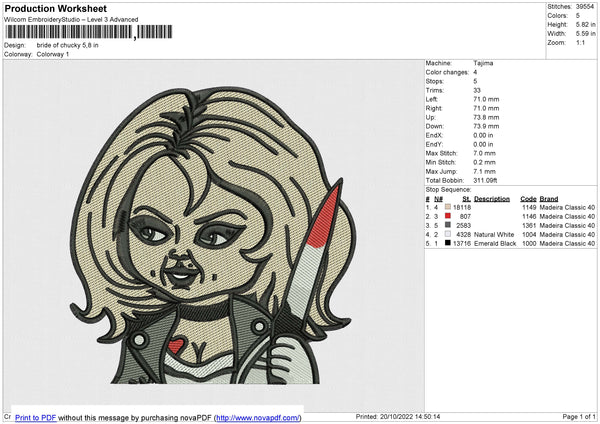This screenshot has height=424, width=600.
Task: Click the Emerald Black color swatch
Action: [448, 243]
